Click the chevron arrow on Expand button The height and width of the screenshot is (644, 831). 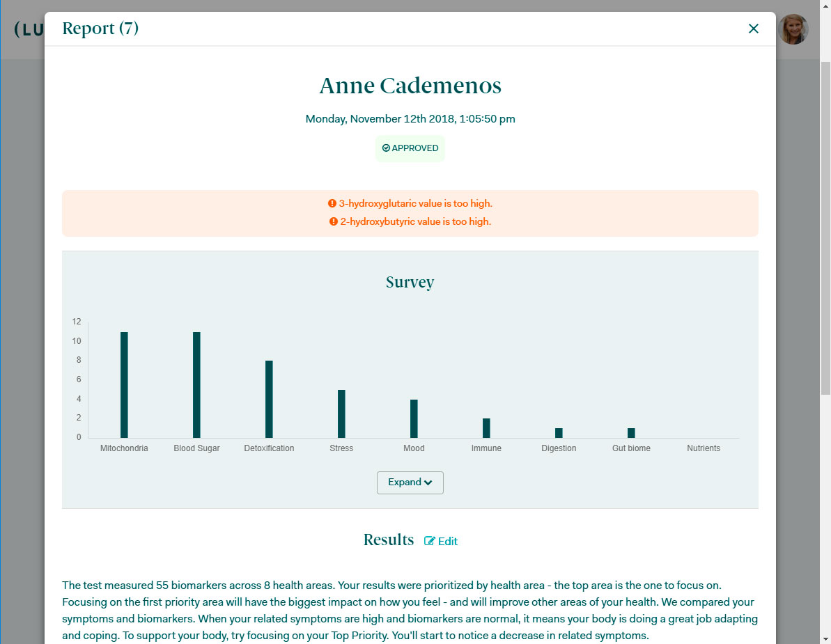pos(428,482)
